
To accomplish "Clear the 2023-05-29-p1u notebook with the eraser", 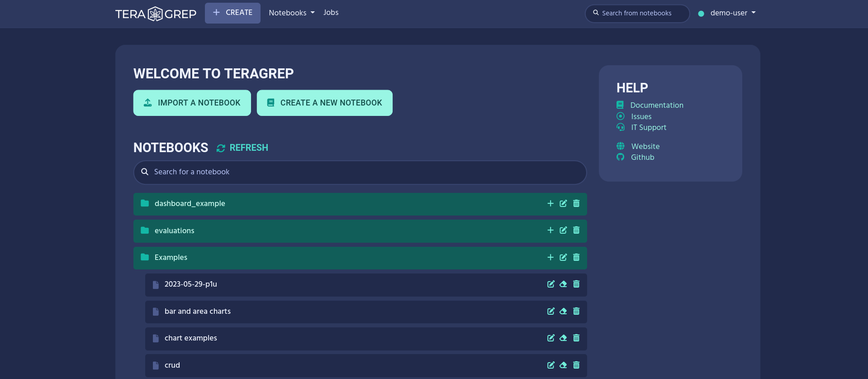I will [x=563, y=284].
